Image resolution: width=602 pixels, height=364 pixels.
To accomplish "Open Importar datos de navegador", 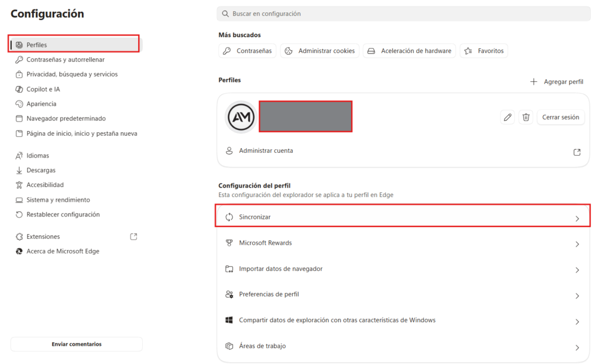I will [403, 269].
